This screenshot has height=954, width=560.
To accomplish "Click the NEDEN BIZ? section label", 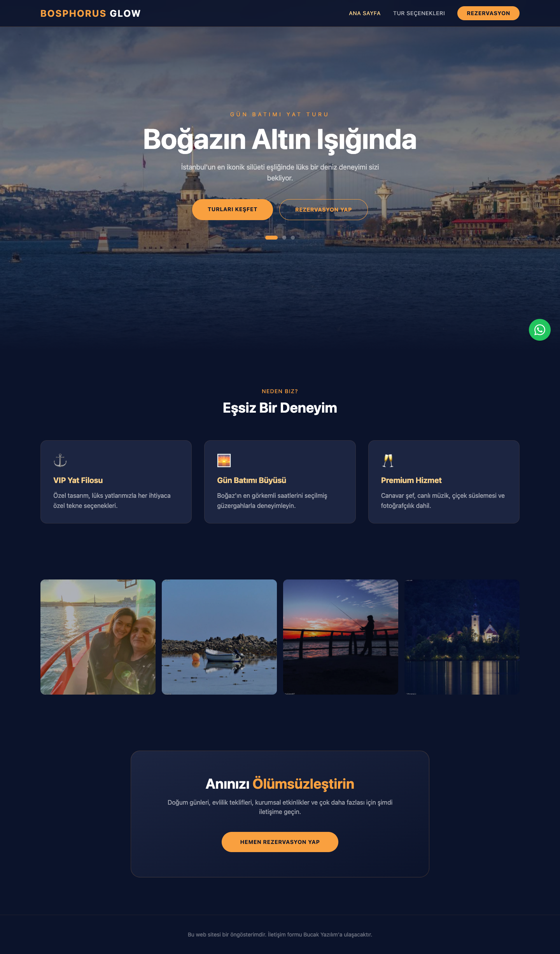I will pos(280,391).
